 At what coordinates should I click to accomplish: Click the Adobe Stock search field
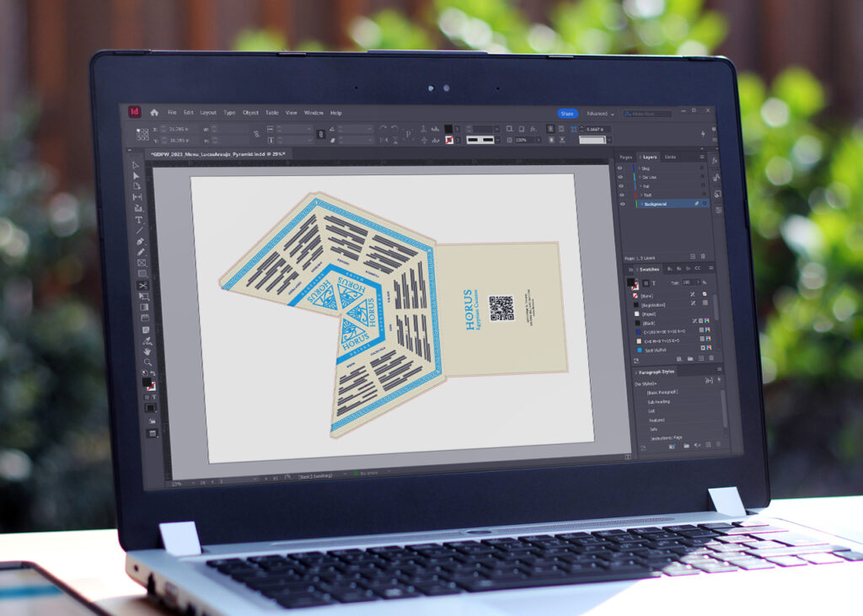coord(651,114)
